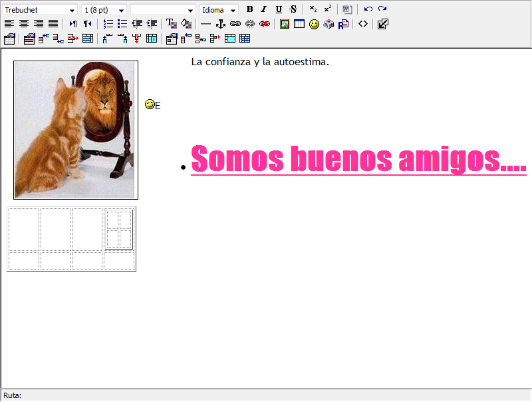Toggle Italic formatting
532x402 pixels.
point(263,9)
